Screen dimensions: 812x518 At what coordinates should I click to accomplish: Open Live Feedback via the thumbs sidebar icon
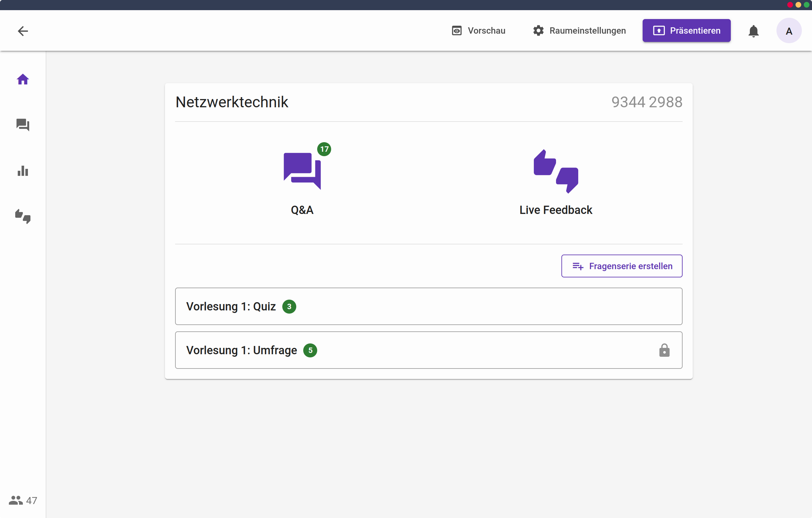(23, 216)
